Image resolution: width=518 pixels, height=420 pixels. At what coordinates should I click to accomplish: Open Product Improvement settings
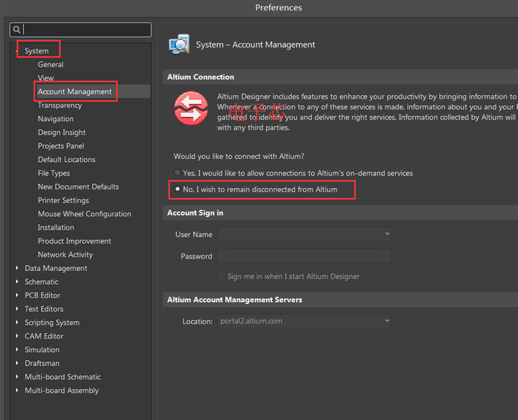click(74, 241)
